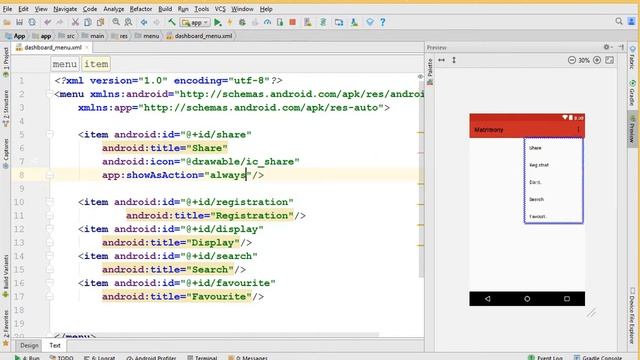The height and width of the screenshot is (360, 640).
Task: Open the Event Log tool window
Action: 546,358
